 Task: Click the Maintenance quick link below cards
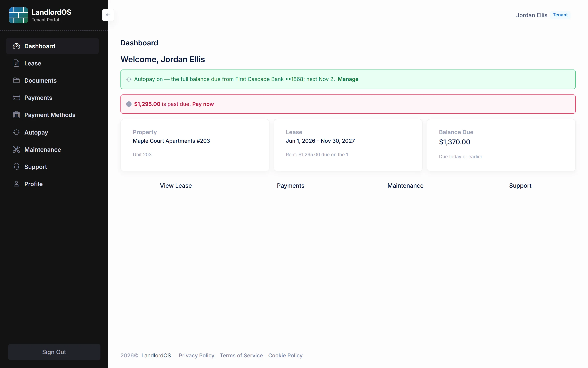click(x=405, y=186)
